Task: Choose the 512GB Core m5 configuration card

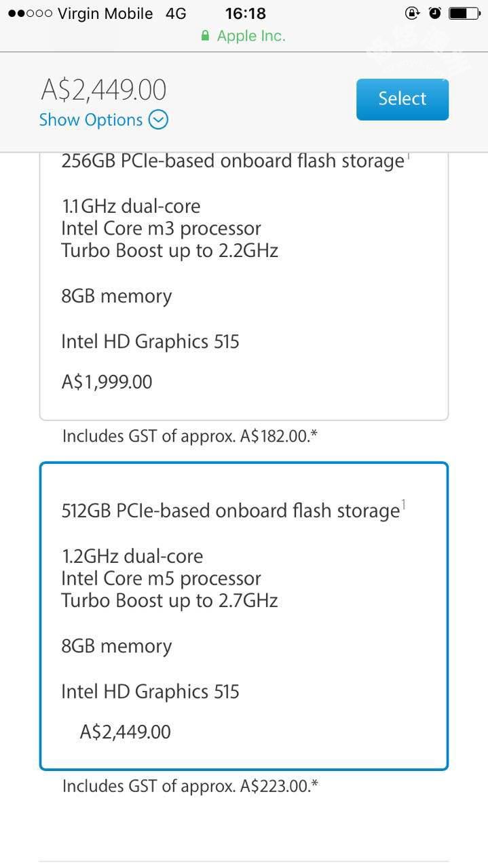Action: pos(244,616)
